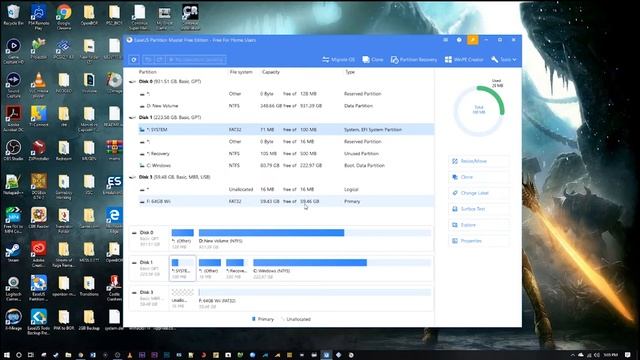The height and width of the screenshot is (360, 640).
Task: Open the Recycle Bin desktop icon
Action: point(13,15)
